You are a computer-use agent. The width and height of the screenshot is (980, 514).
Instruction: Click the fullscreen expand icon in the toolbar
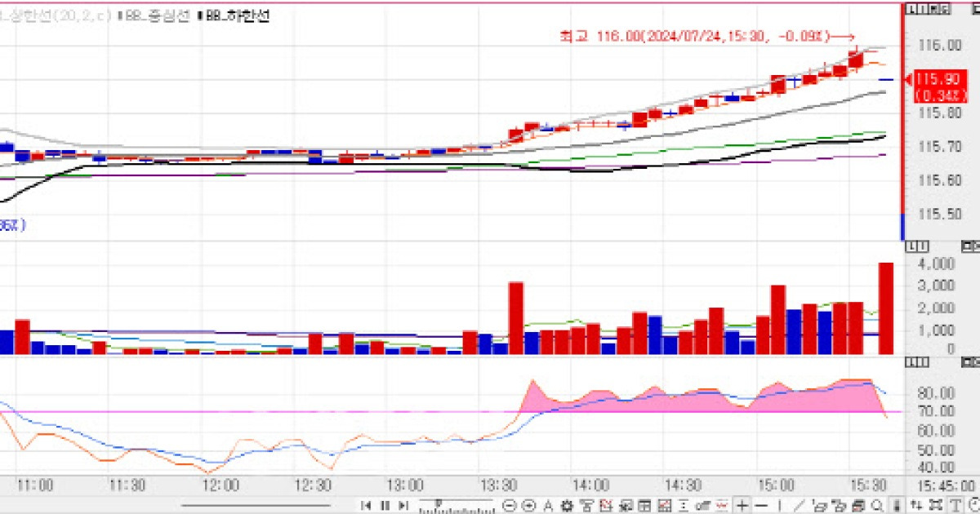936,505
